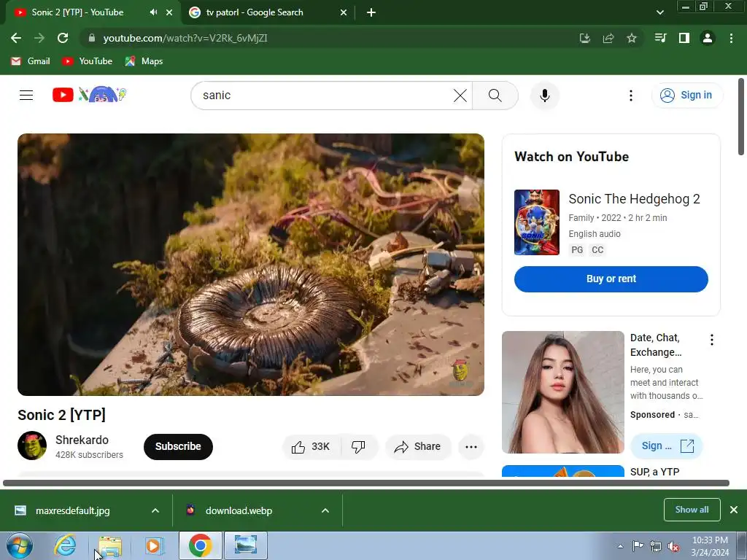Image resolution: width=747 pixels, height=560 pixels.
Task: Click the muted volume tray icon
Action: point(673,546)
